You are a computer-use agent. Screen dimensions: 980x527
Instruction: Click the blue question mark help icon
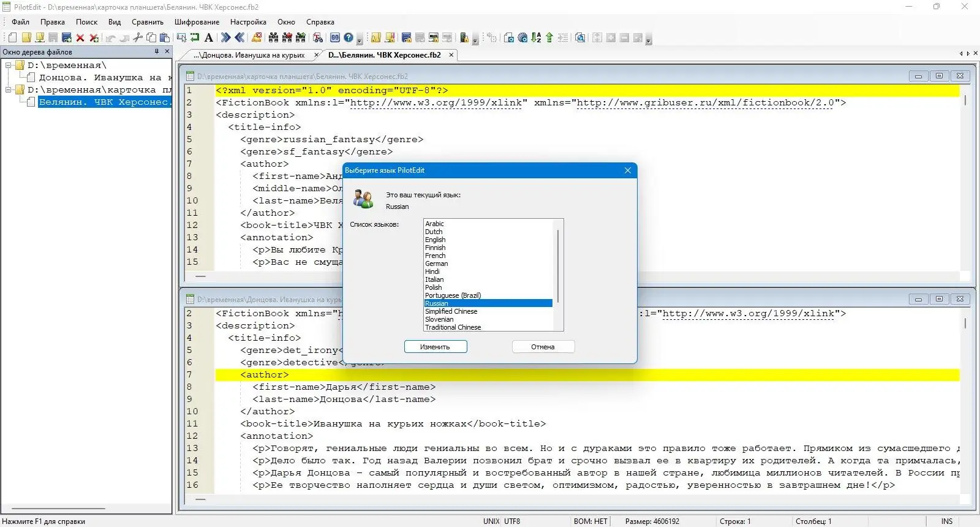(x=349, y=38)
